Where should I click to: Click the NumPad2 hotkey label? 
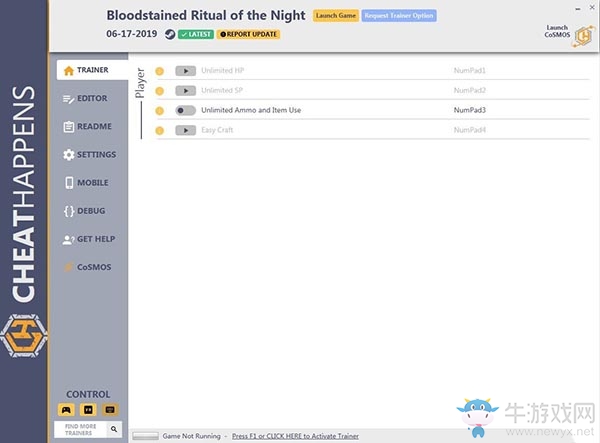tap(470, 90)
